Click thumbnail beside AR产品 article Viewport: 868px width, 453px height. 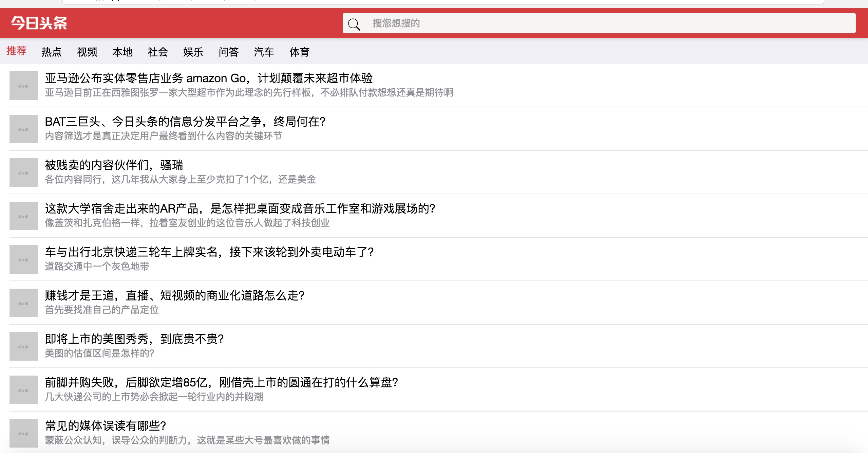(24, 216)
